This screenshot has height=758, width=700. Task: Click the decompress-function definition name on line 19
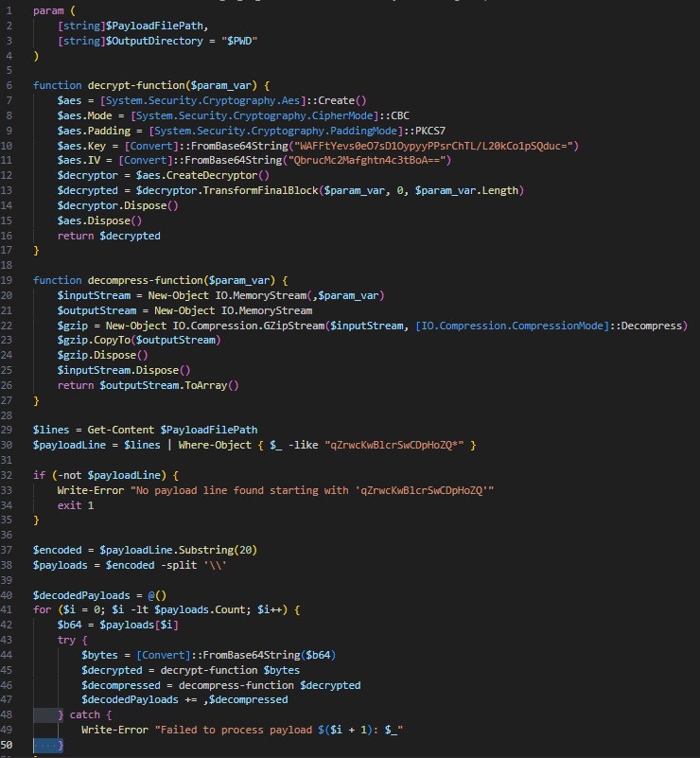141,281
